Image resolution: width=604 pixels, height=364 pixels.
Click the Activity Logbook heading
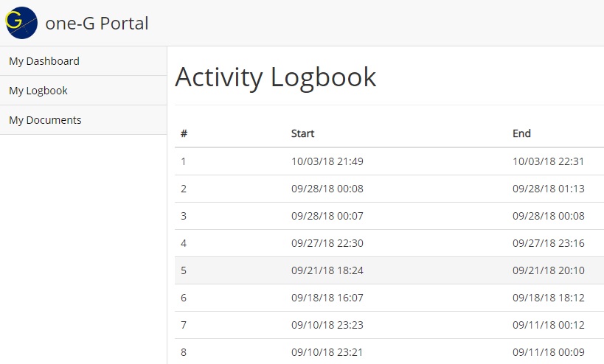click(276, 77)
